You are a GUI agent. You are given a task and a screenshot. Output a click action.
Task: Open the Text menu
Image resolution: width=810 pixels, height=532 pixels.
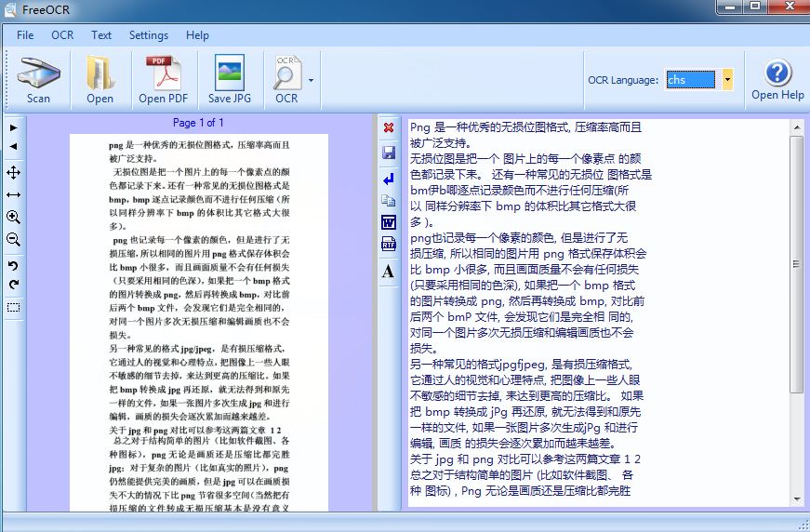click(x=101, y=35)
